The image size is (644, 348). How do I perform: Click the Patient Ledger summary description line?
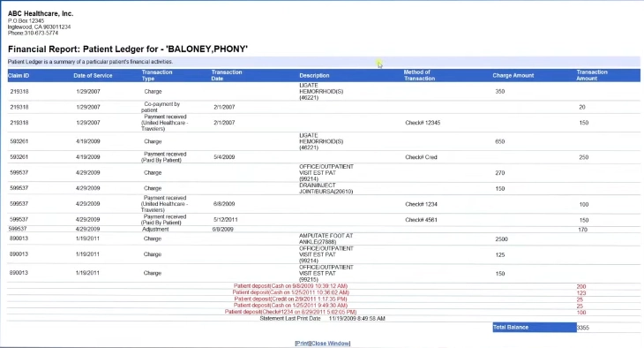[90, 62]
